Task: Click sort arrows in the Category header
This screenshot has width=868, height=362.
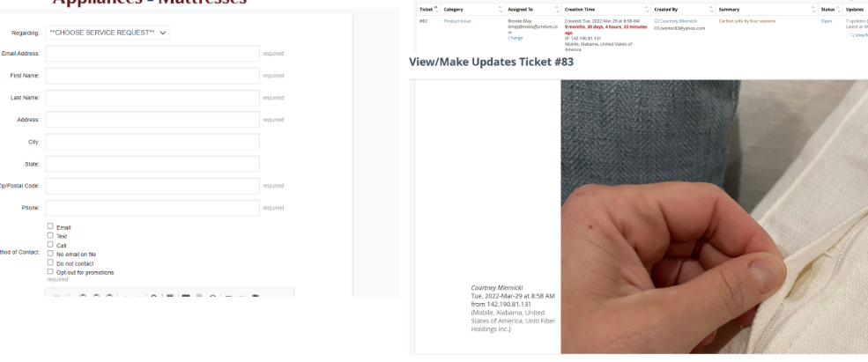Action: pos(501,10)
